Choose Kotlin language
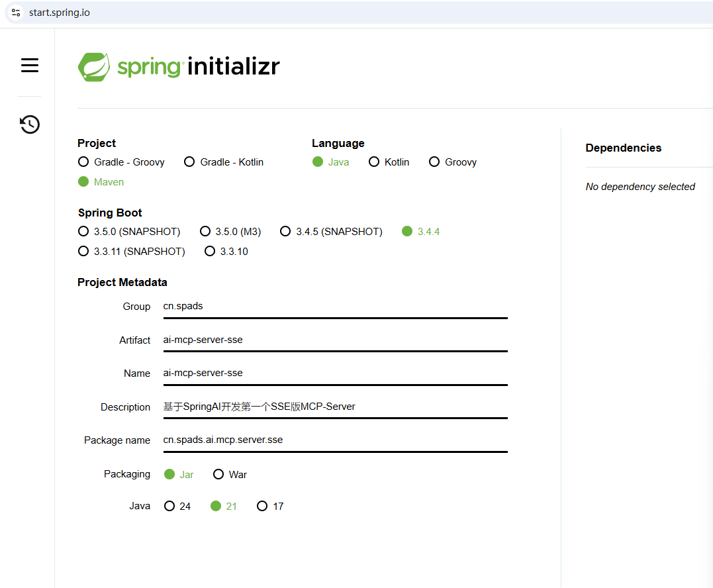 (x=389, y=162)
